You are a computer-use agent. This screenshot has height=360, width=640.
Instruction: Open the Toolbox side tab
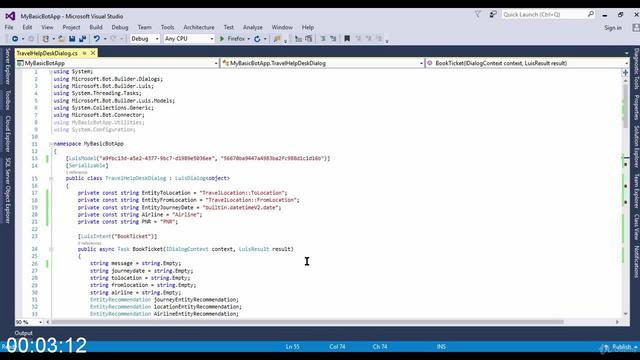click(x=7, y=100)
